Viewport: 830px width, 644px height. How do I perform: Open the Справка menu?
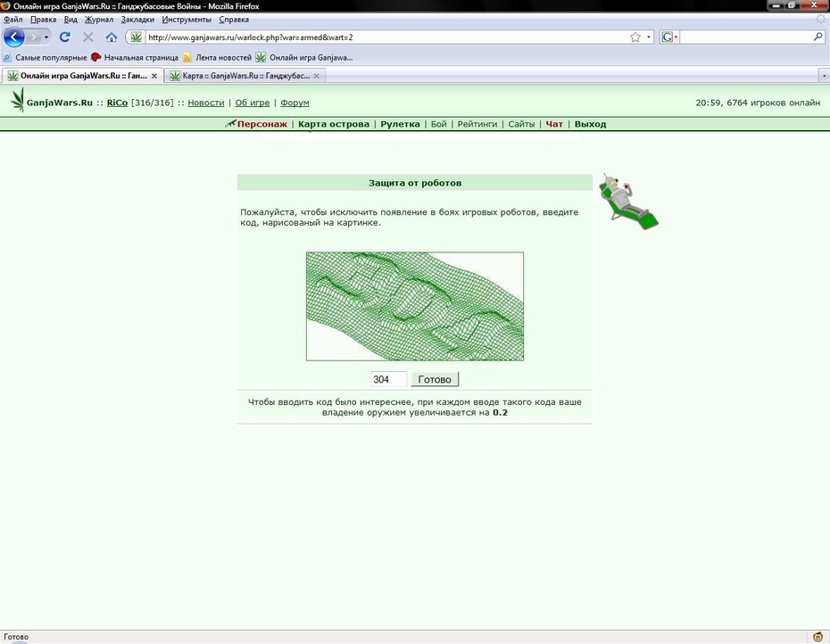[234, 20]
